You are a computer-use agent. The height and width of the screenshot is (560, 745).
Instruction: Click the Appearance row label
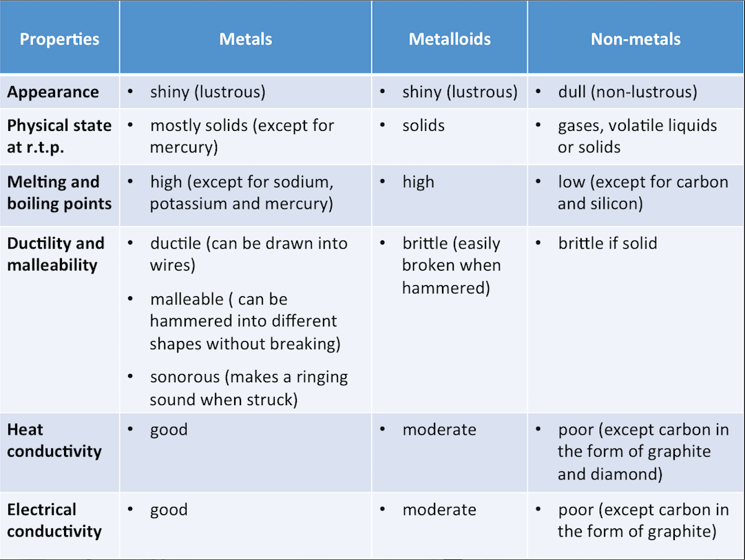[53, 92]
